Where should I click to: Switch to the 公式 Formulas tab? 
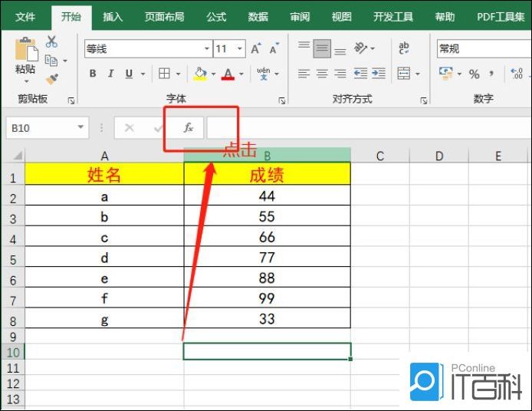pyautogui.click(x=216, y=17)
